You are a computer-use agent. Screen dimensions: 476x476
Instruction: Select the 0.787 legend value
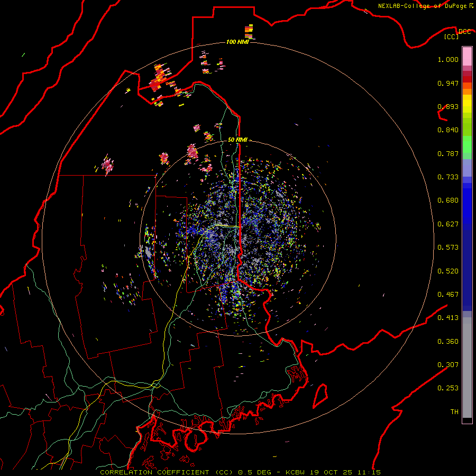click(x=448, y=153)
